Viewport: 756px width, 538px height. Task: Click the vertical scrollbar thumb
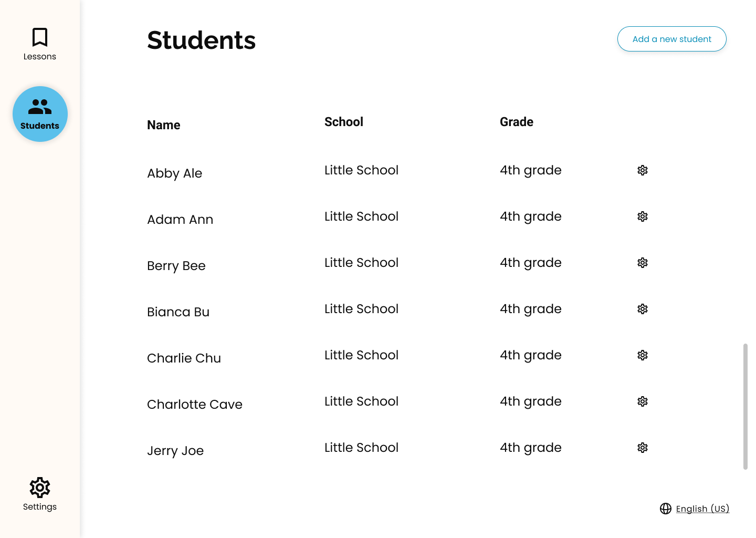pos(745,407)
